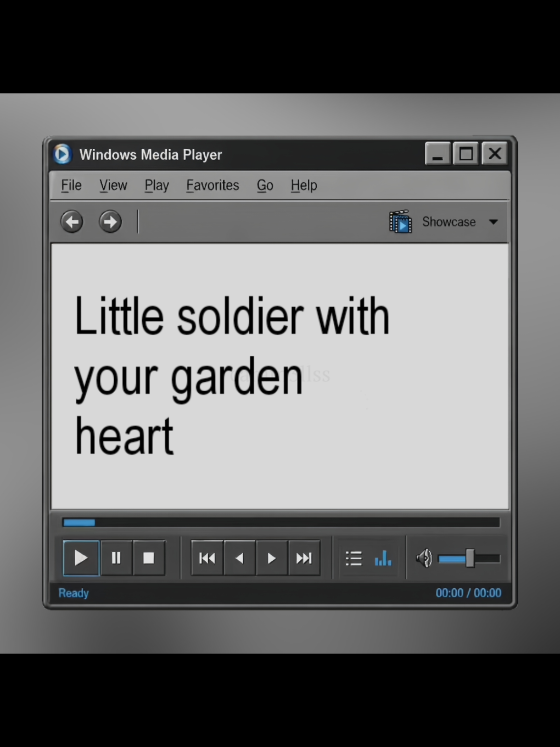Click the rewind left-arrow control
The width and height of the screenshot is (560, 747).
click(239, 558)
